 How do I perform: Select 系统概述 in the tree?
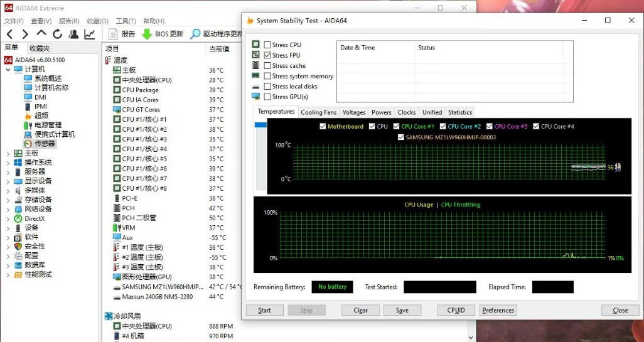click(x=48, y=78)
